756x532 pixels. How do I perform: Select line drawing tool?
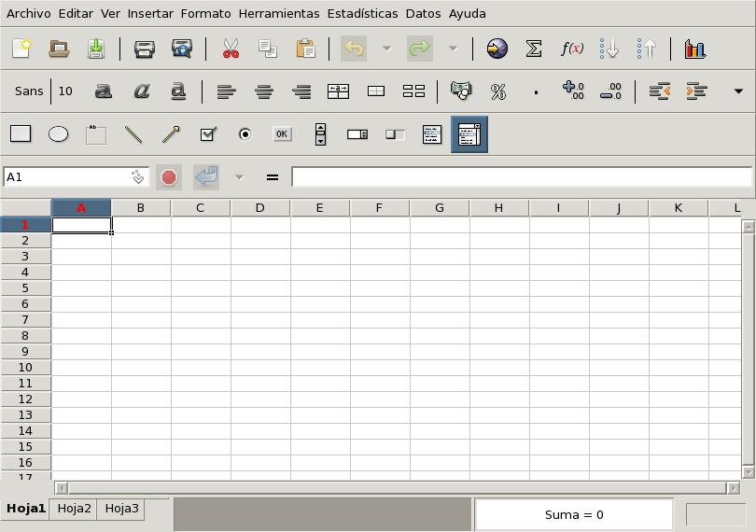133,134
